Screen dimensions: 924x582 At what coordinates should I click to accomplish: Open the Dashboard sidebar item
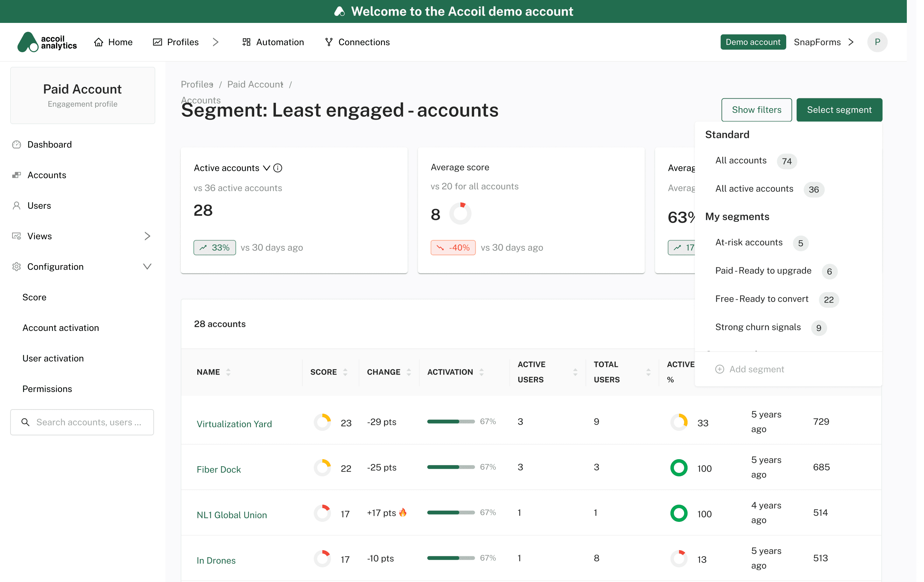click(50, 145)
